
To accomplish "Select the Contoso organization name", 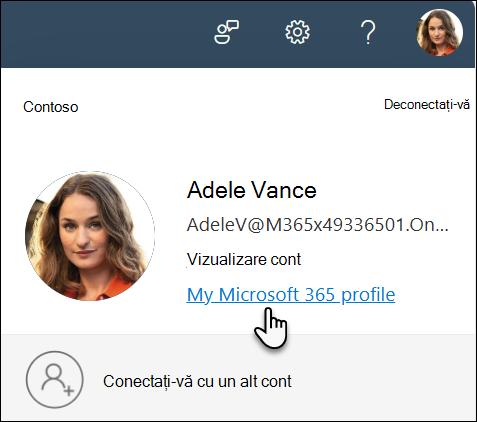I will [x=51, y=107].
